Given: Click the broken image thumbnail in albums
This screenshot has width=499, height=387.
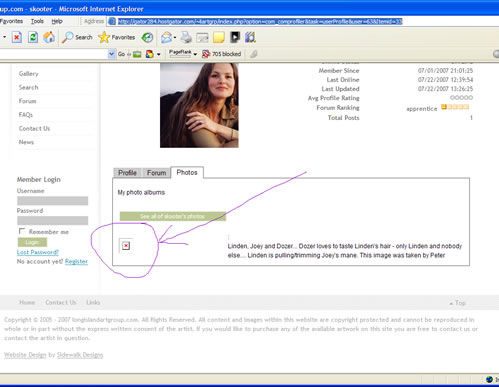Looking at the screenshot, I should click(x=126, y=246).
